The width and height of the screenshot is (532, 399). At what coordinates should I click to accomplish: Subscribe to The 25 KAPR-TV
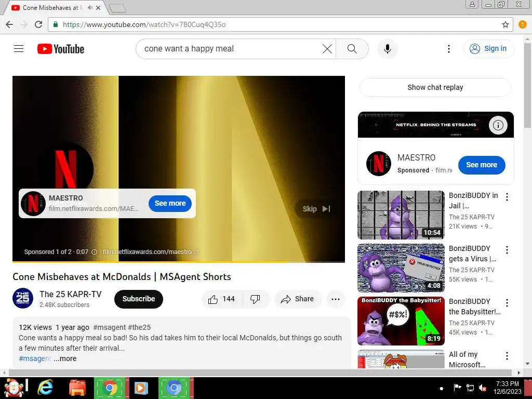click(x=138, y=299)
